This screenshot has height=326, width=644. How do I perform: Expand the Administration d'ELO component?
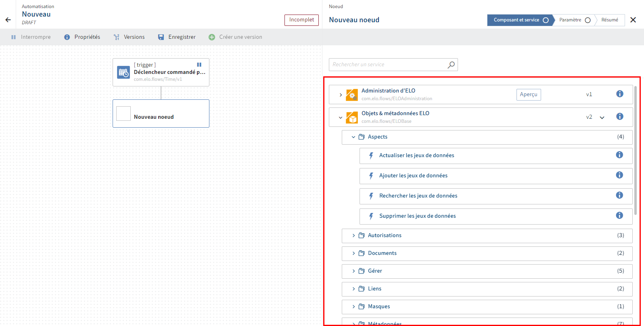click(341, 95)
